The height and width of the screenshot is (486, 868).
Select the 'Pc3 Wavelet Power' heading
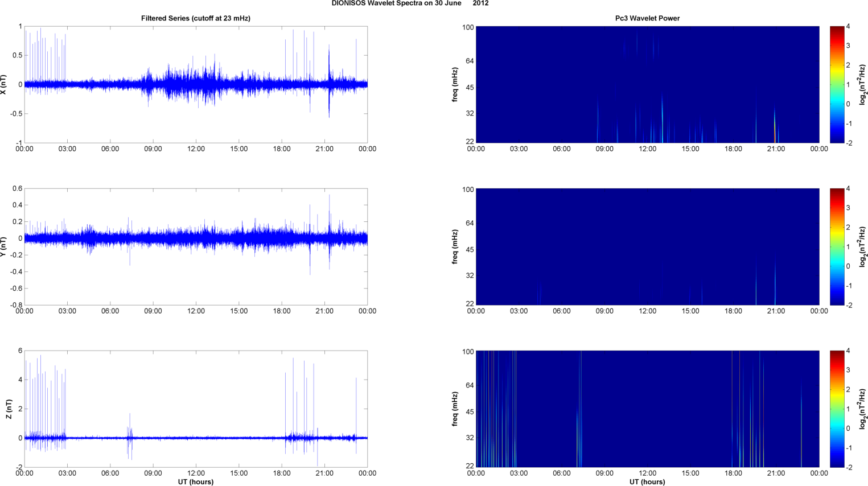(647, 18)
